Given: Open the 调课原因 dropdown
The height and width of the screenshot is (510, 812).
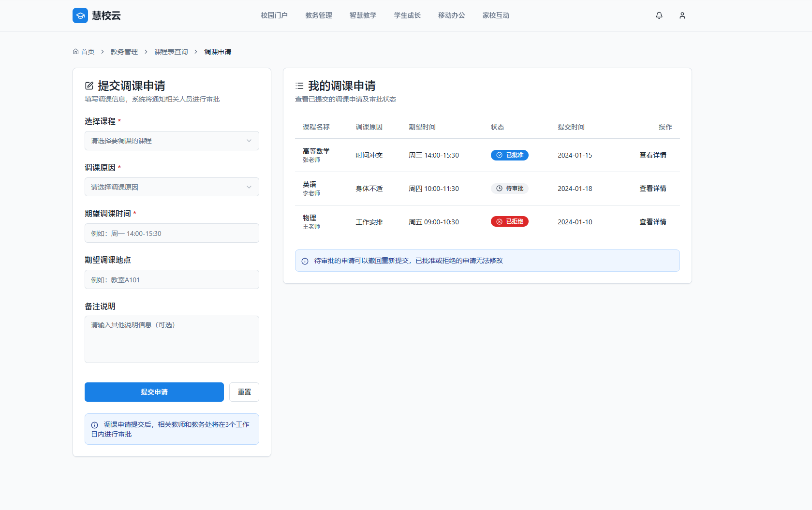Looking at the screenshot, I should point(172,187).
